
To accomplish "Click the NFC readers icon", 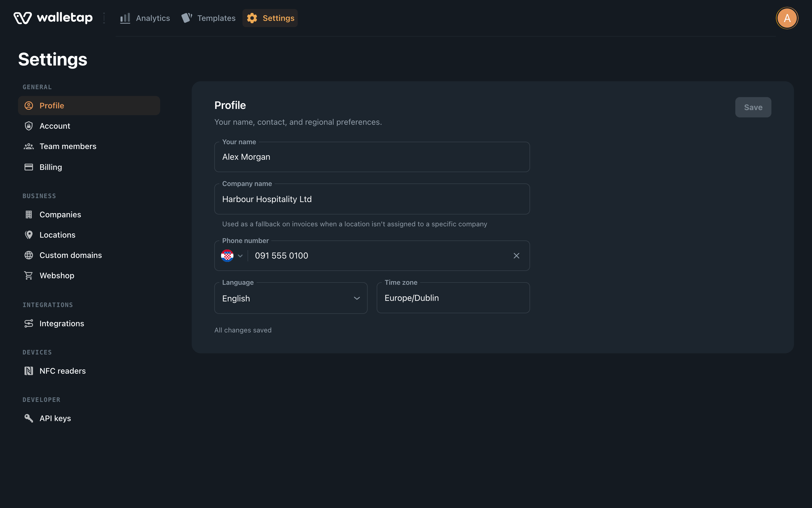I will (29, 371).
